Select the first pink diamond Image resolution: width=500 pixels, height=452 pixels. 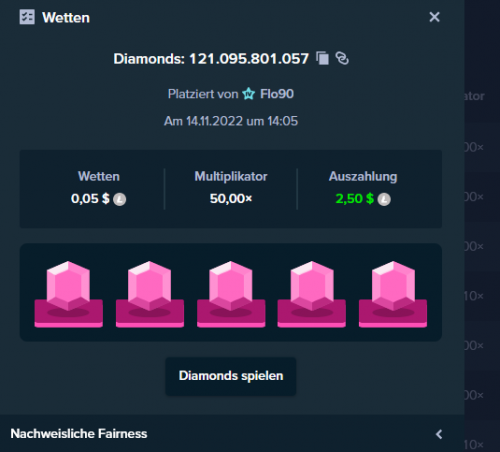pos(68,294)
